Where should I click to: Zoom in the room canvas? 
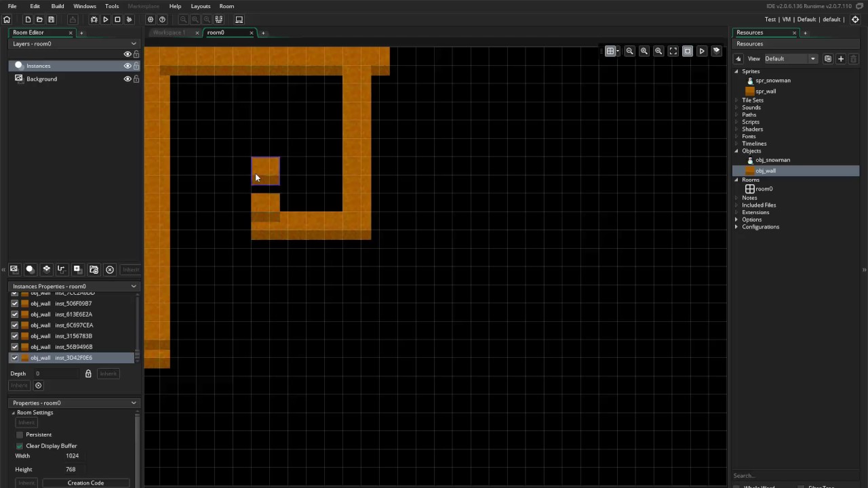point(658,51)
